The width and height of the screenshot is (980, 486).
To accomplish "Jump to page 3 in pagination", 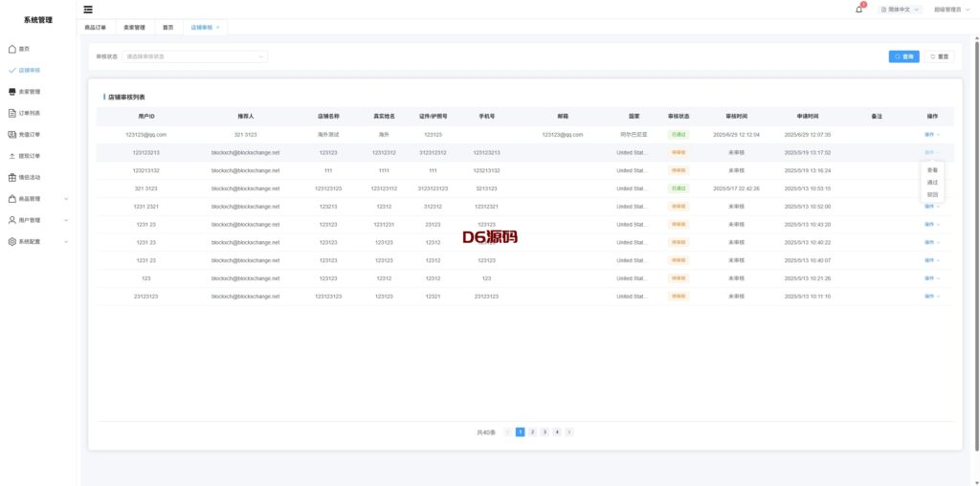I will point(544,432).
